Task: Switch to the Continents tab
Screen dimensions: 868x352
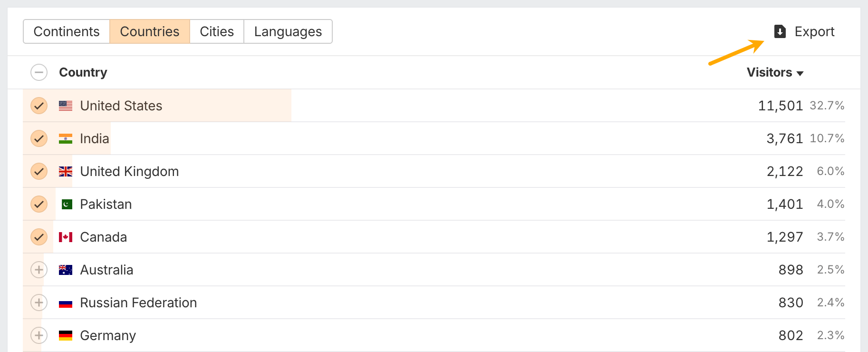Action: pos(67,31)
